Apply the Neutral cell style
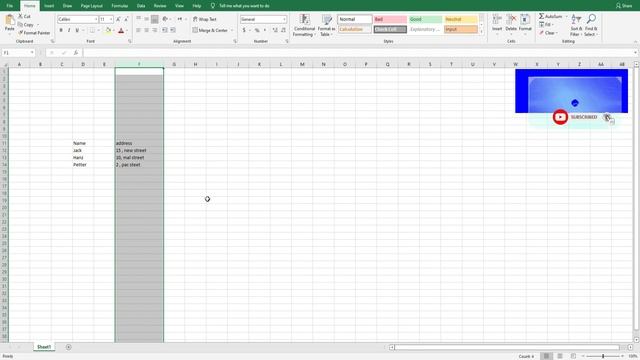 point(461,19)
